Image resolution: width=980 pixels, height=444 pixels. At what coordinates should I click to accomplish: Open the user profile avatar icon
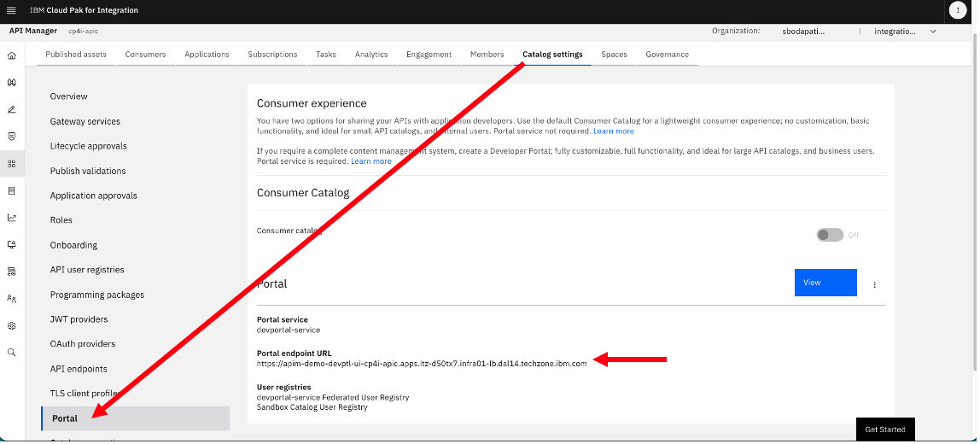957,10
